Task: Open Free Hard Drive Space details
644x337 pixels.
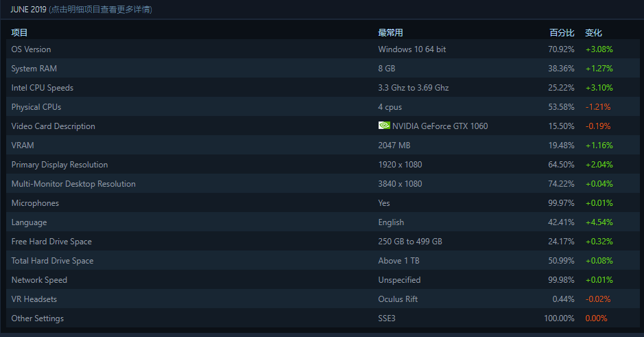Action: point(323,241)
